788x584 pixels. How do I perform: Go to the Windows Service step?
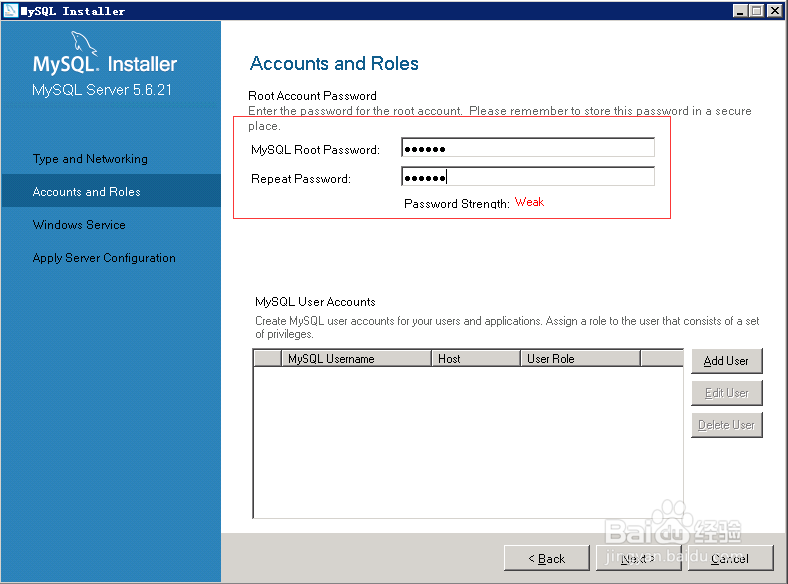click(x=79, y=225)
